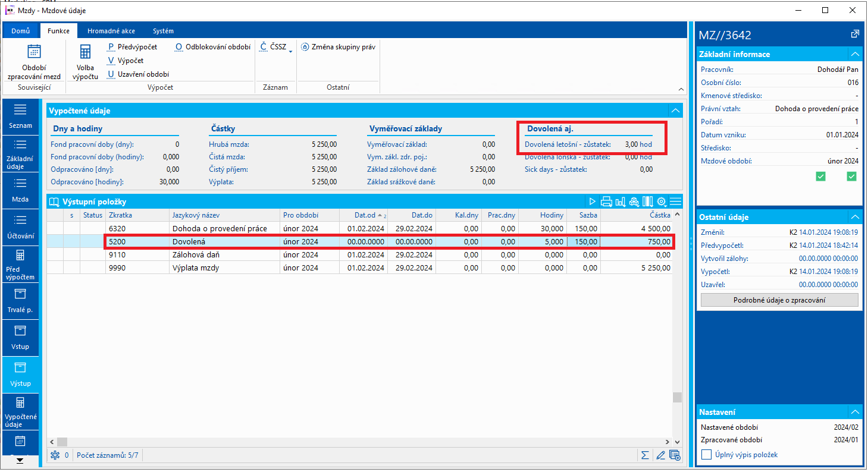Open the ČSSZ dropdown arrow

[290, 52]
